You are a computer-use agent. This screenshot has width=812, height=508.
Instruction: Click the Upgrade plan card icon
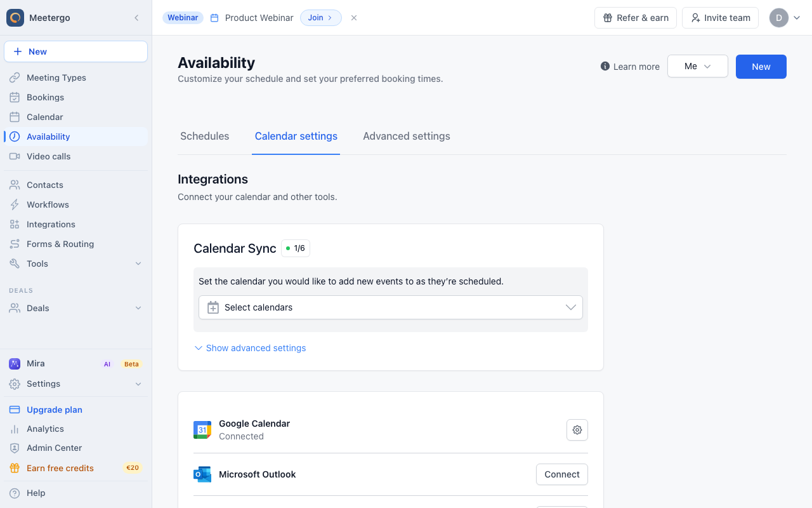15,410
